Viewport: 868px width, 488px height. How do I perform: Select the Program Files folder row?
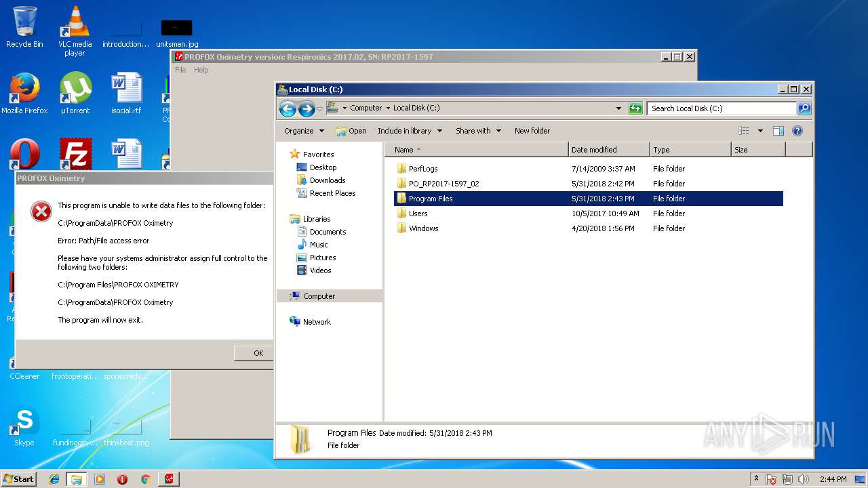pos(588,199)
